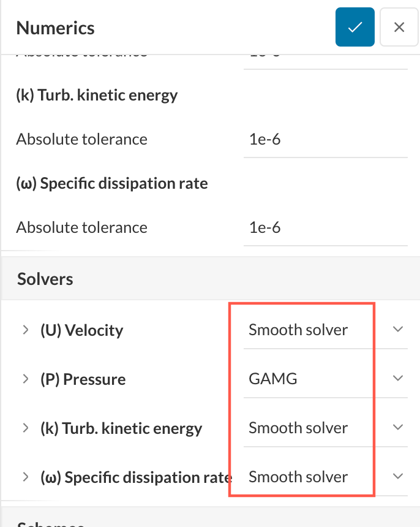This screenshot has height=527, width=420.
Task: Click the Numerics panel title
Action: [x=55, y=28]
